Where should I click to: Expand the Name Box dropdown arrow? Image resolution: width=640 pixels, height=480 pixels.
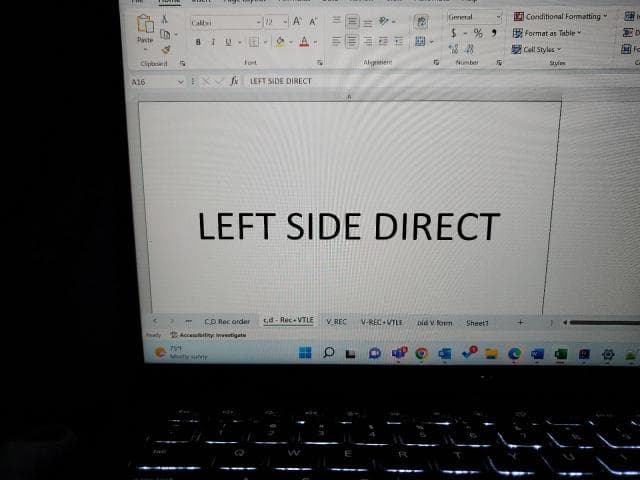coord(180,82)
